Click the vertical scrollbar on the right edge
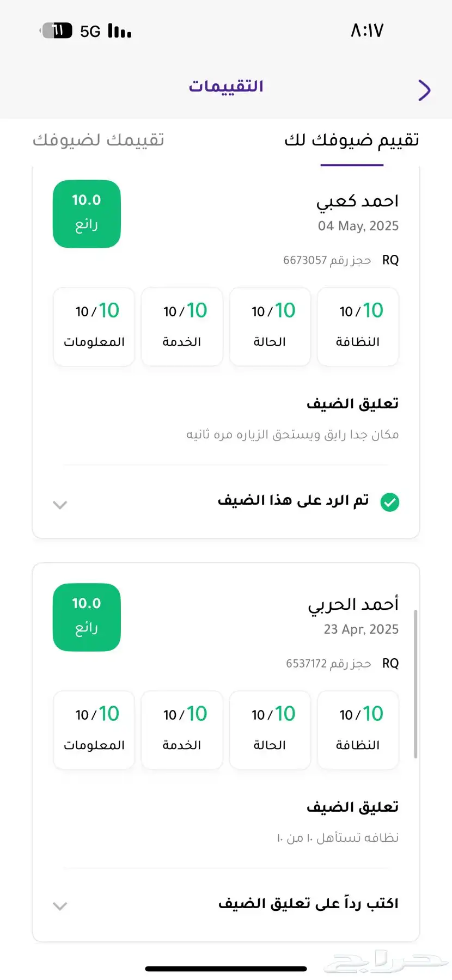 coord(416,684)
